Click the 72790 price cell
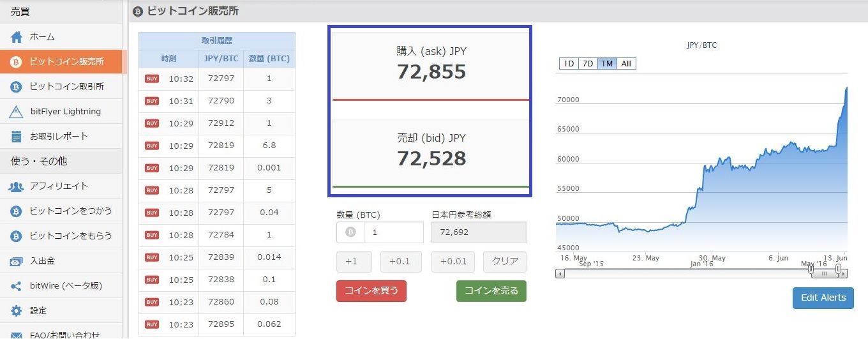 [x=221, y=101]
